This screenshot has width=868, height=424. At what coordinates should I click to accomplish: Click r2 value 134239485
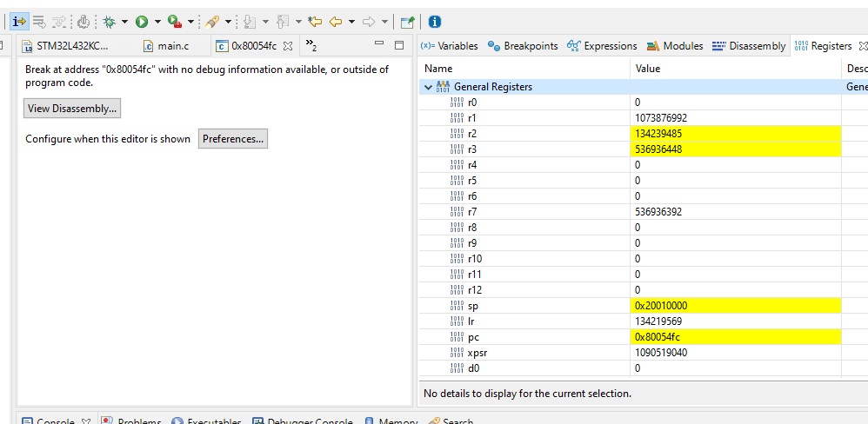[x=658, y=134]
